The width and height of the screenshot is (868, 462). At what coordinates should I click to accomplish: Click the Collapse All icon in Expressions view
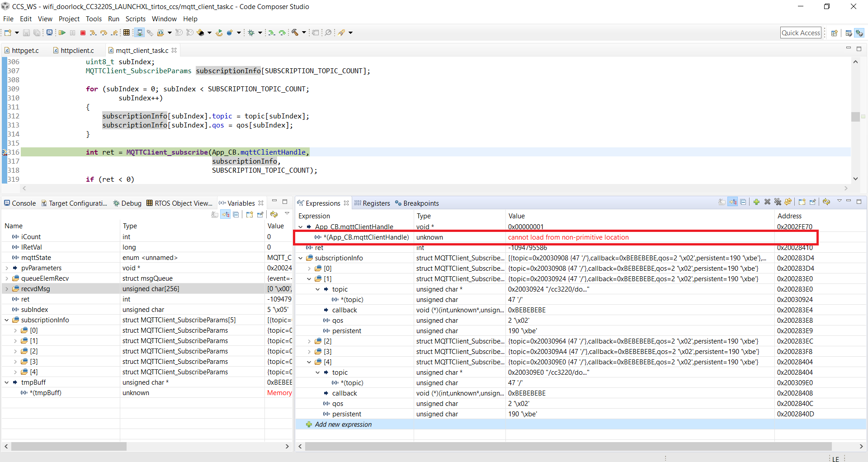click(743, 202)
